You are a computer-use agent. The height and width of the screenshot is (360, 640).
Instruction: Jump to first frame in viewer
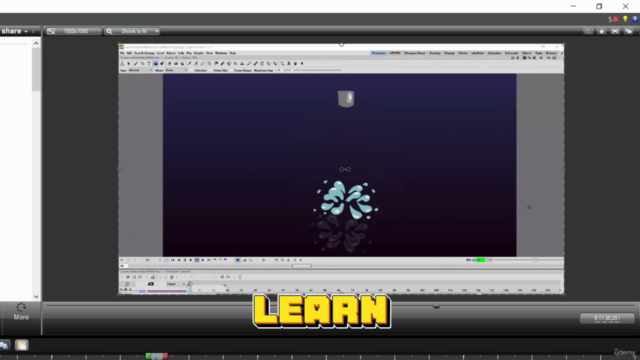(x=173, y=260)
